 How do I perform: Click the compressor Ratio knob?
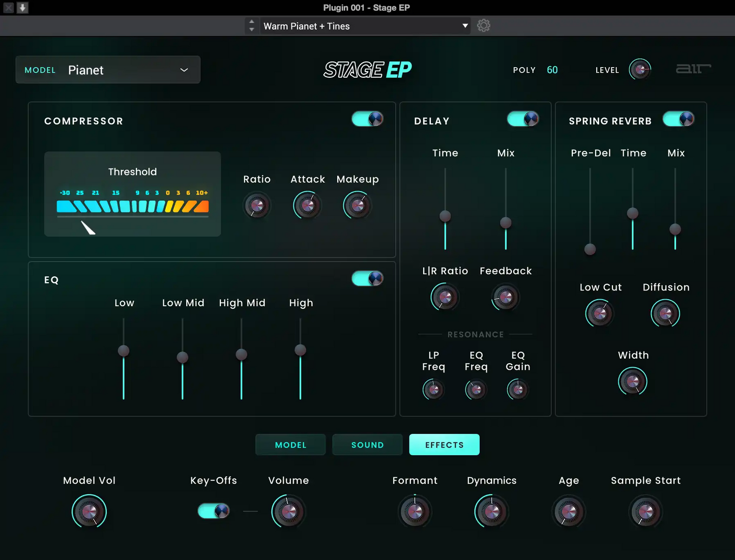(x=257, y=205)
